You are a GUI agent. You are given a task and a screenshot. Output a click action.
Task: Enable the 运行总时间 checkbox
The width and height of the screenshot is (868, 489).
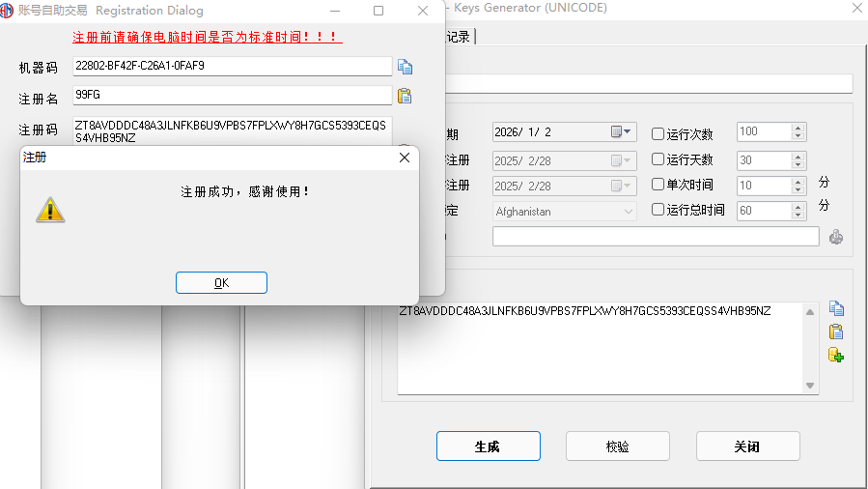tap(658, 209)
